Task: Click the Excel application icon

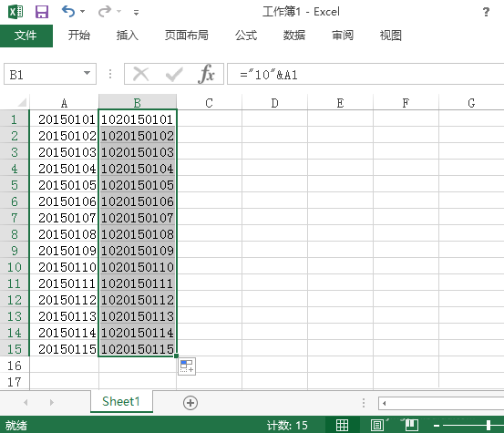Action: point(15,12)
